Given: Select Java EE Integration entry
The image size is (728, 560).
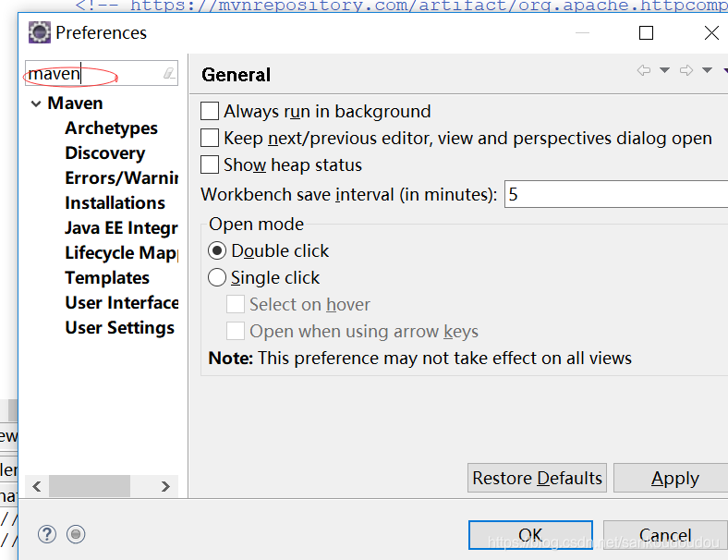Looking at the screenshot, I should pyautogui.click(x=122, y=228).
